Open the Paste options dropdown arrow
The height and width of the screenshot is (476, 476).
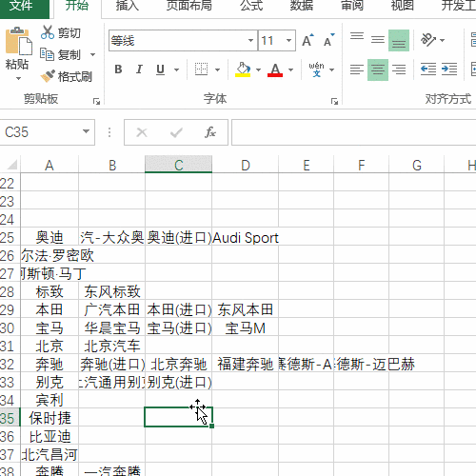point(18,78)
